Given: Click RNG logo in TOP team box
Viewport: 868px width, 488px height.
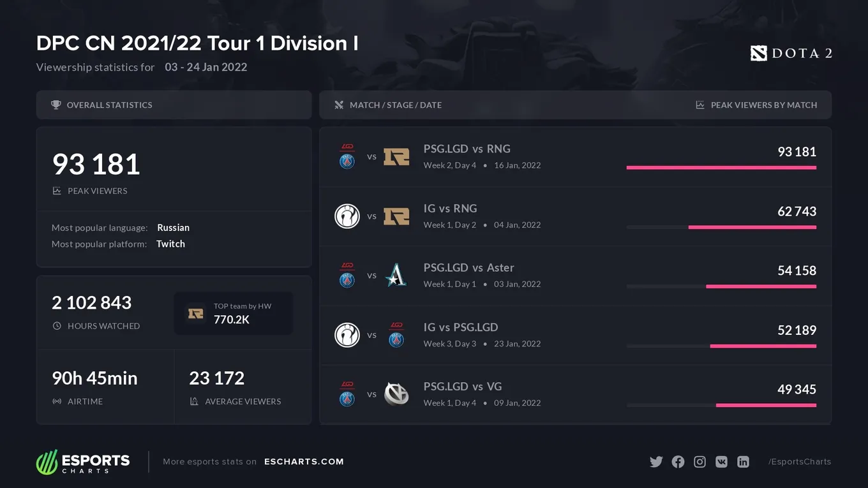Looking at the screenshot, I should [x=195, y=314].
